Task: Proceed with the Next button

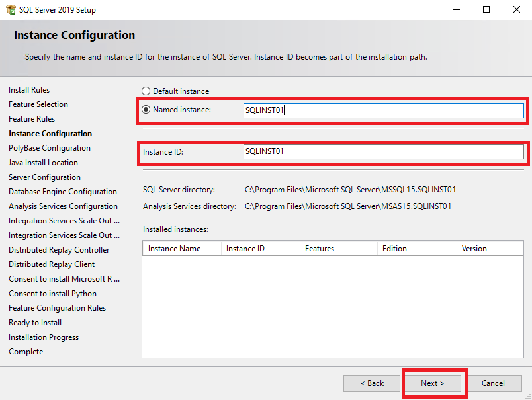Action: point(433,383)
